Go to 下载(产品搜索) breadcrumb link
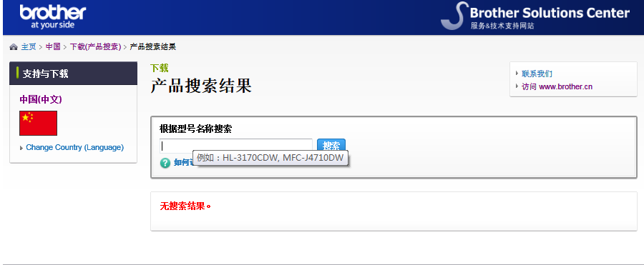The image size is (644, 265). click(x=95, y=46)
